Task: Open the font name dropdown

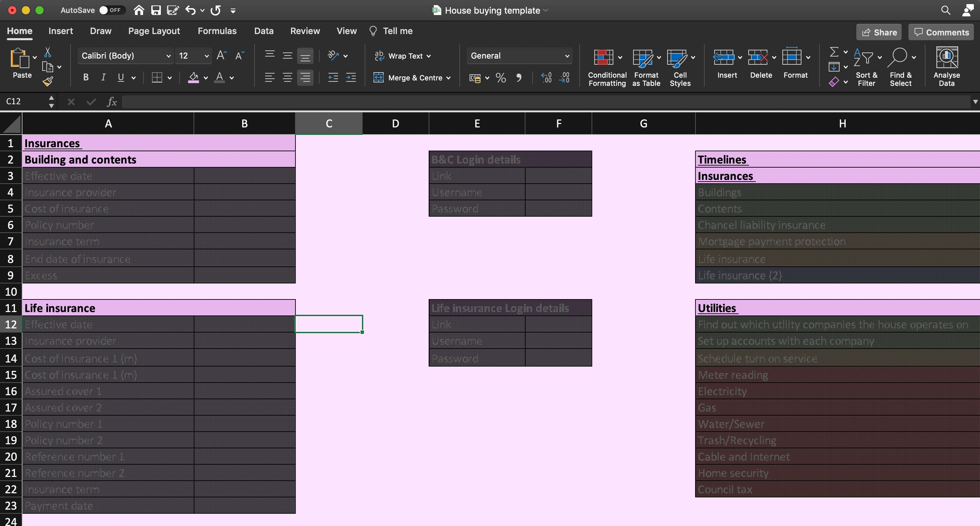Action: point(169,56)
